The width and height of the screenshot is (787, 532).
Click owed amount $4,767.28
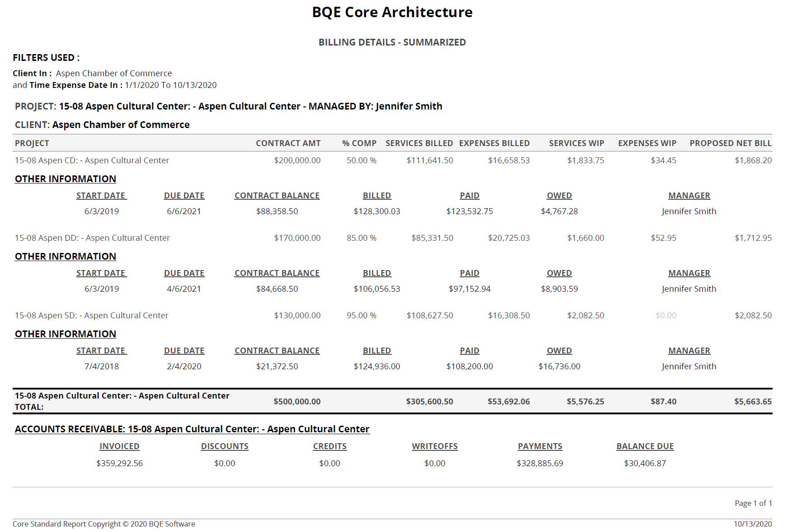(x=559, y=211)
